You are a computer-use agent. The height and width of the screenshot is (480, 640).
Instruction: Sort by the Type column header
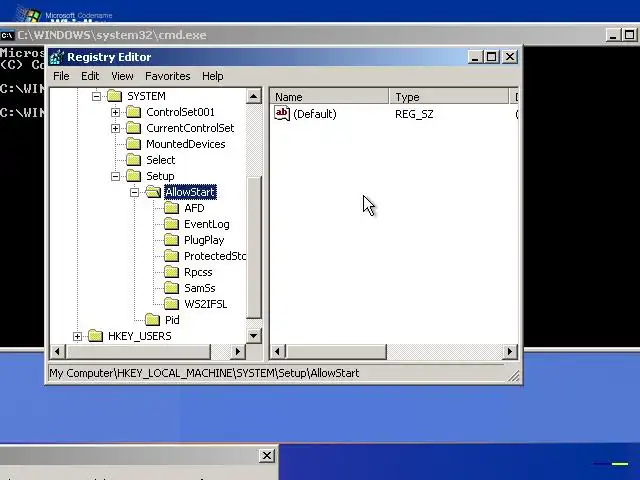click(449, 97)
